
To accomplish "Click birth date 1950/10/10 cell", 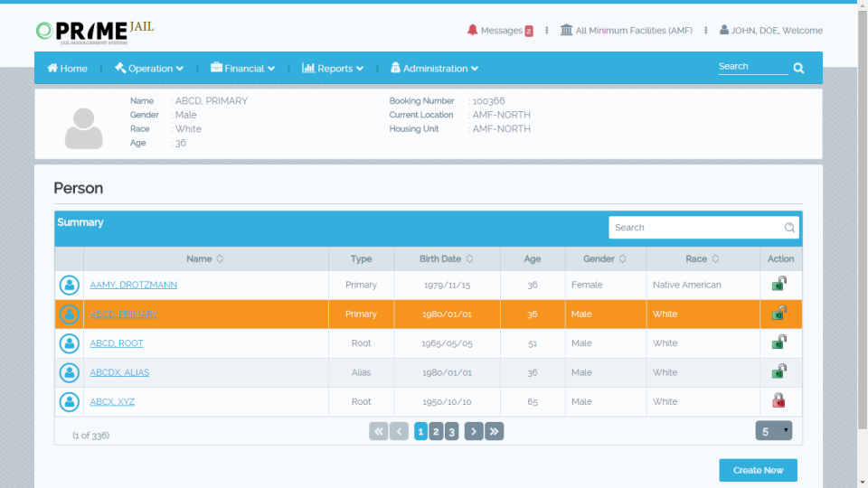I will [x=447, y=401].
